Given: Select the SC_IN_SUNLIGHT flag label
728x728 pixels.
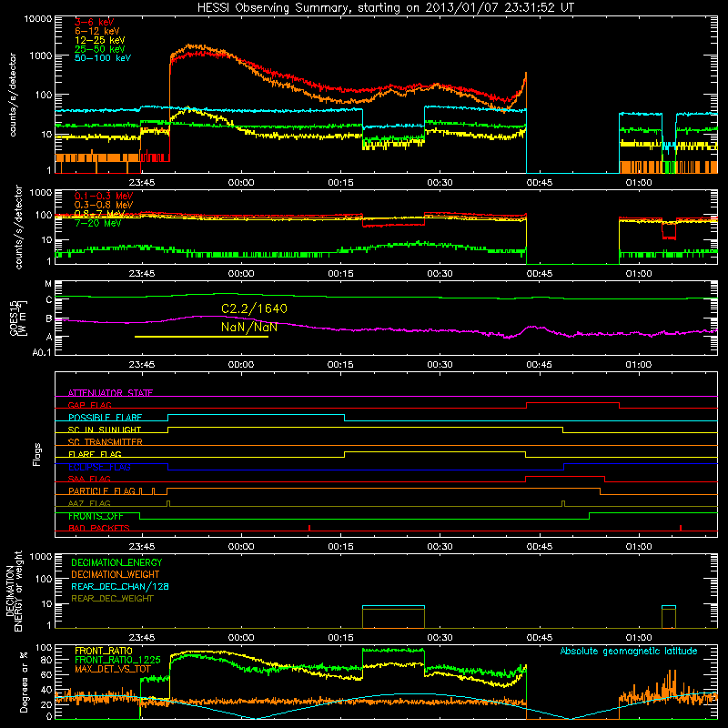Looking at the screenshot, I should click(105, 430).
